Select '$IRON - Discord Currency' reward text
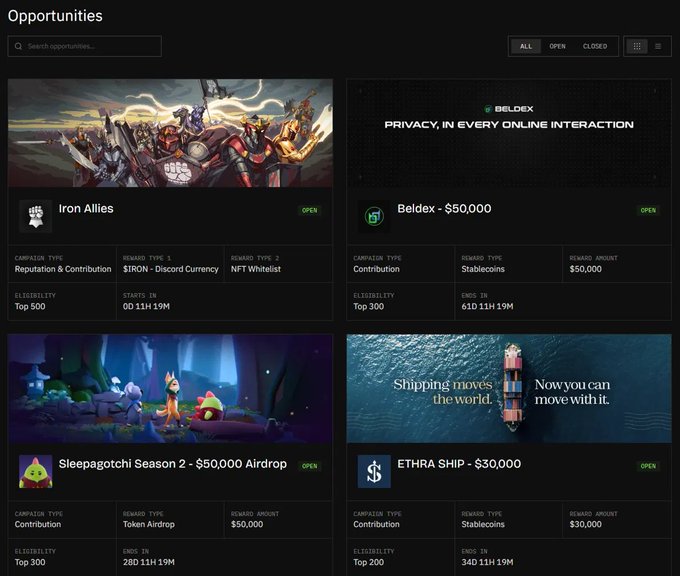The image size is (680, 576). pyautogui.click(x=170, y=269)
